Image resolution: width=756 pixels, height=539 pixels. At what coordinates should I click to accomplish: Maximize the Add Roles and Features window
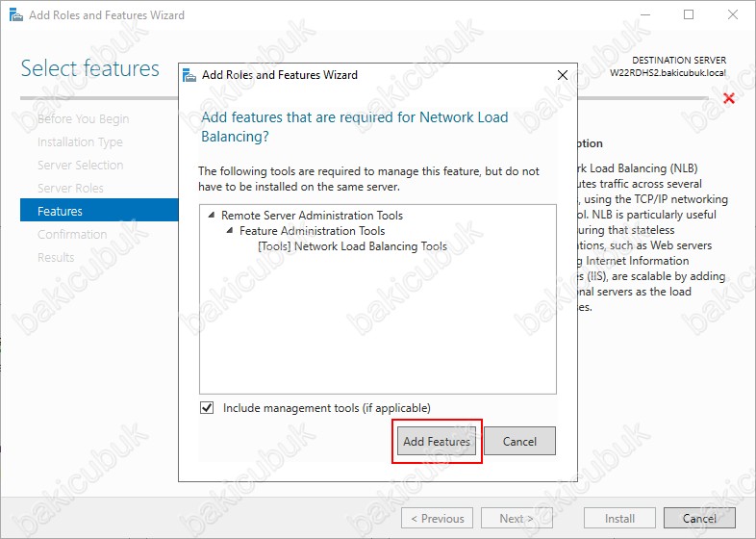pos(689,15)
